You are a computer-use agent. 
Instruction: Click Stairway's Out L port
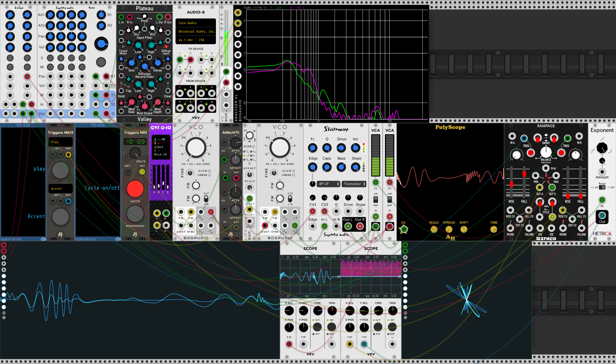348,226
